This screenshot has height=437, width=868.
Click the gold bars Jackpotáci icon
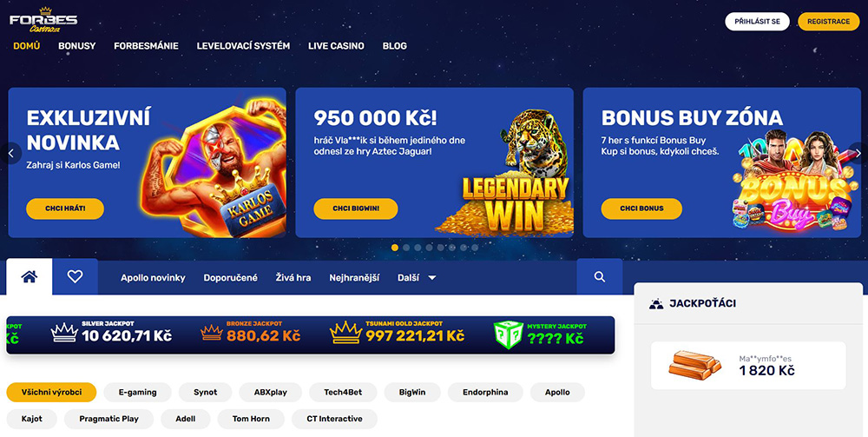[694, 365]
